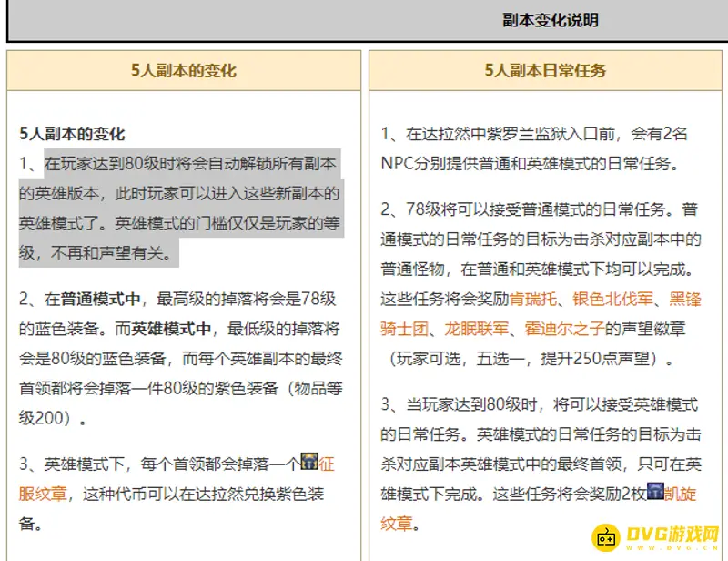The image size is (728, 561).
Task: Click the bold heading 5人副本的变化
Action: pos(73,134)
